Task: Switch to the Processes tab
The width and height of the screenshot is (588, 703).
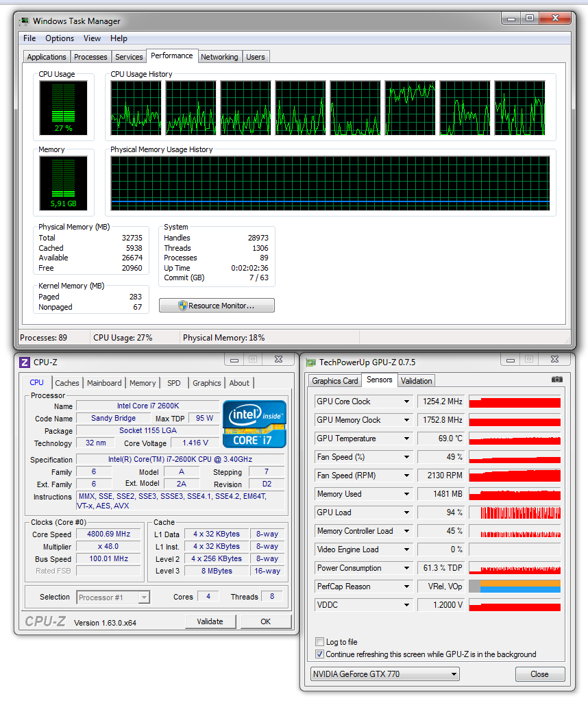Action: [90, 57]
